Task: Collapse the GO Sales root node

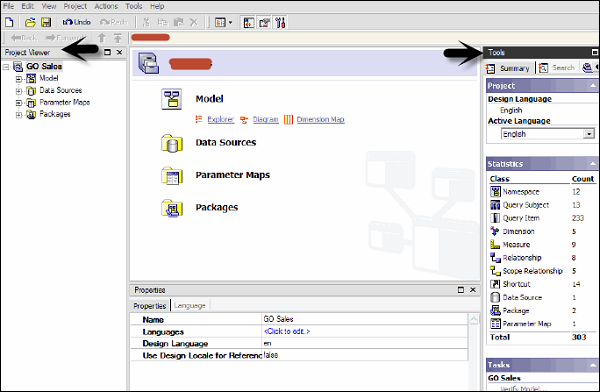Action: (6, 67)
